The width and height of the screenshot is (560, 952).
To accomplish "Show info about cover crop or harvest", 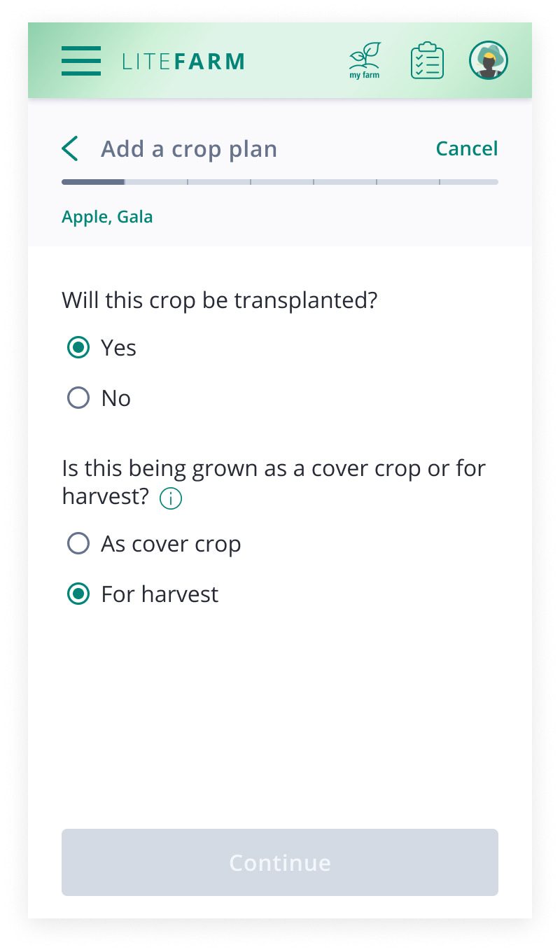I will 171,498.
